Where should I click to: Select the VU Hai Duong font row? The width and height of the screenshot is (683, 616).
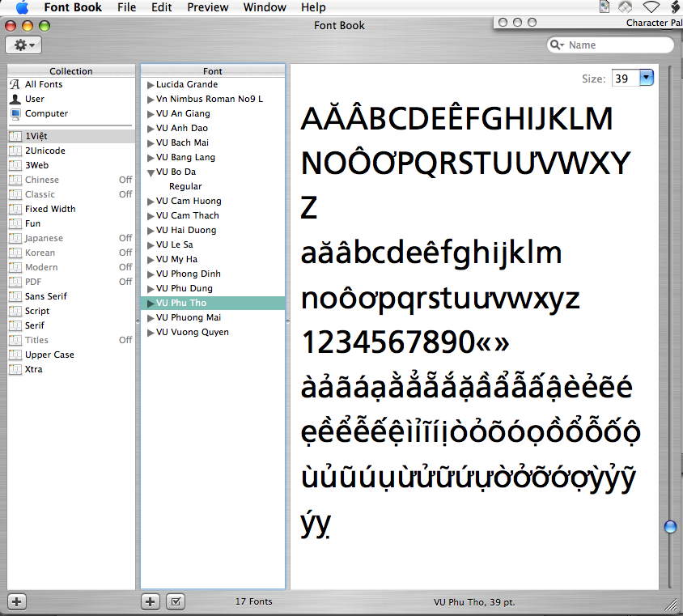(213, 231)
